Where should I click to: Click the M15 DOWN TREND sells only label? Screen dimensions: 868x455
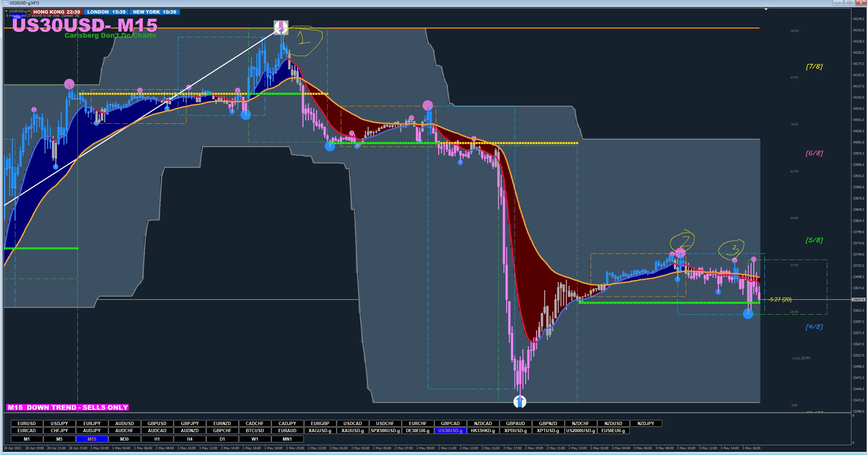(x=68, y=407)
